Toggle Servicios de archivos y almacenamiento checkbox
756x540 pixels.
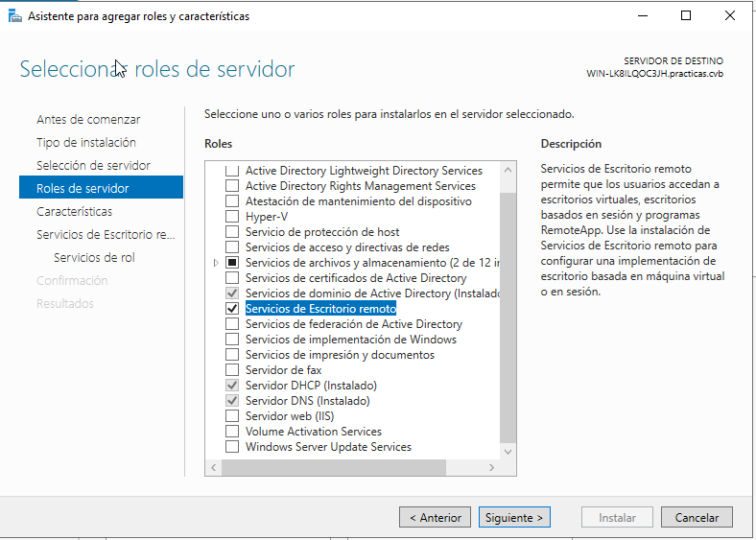[232, 263]
